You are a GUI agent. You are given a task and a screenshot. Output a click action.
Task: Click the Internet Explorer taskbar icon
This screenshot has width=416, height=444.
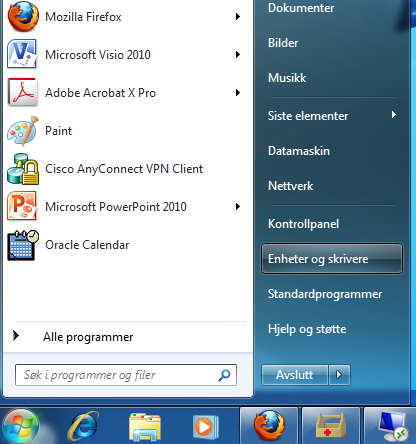[83, 426]
